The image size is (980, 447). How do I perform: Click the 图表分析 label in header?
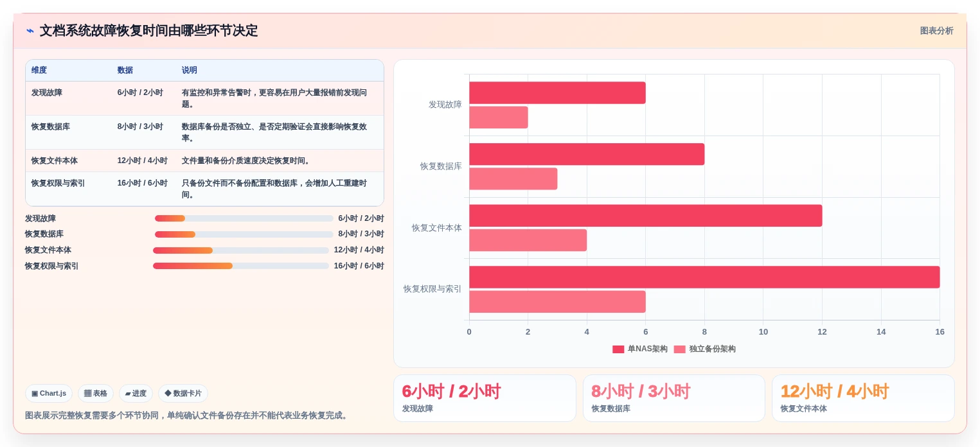click(x=936, y=31)
